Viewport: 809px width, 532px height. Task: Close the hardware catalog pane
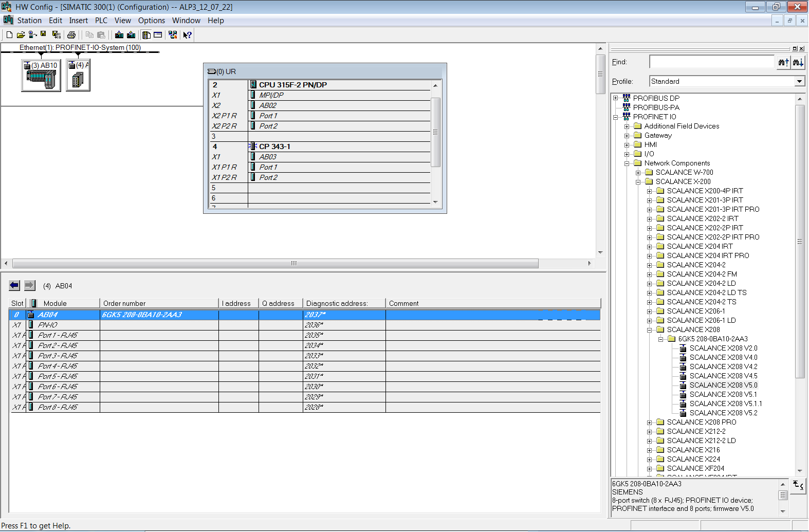click(x=802, y=48)
